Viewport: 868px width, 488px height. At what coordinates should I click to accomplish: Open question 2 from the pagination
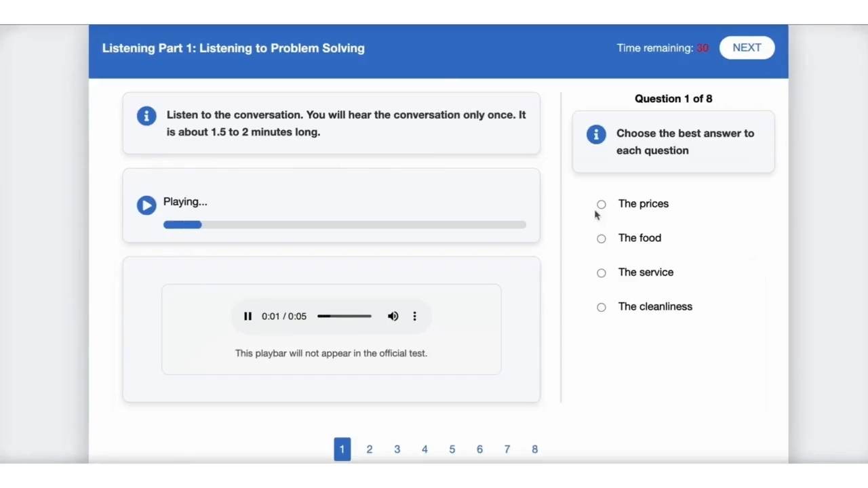coord(370,449)
